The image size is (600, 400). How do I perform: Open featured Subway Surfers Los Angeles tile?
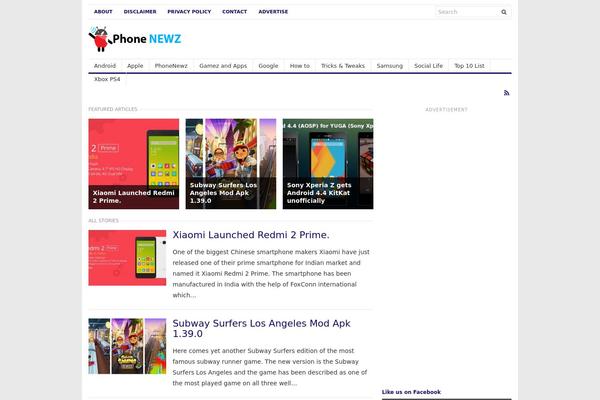click(231, 164)
